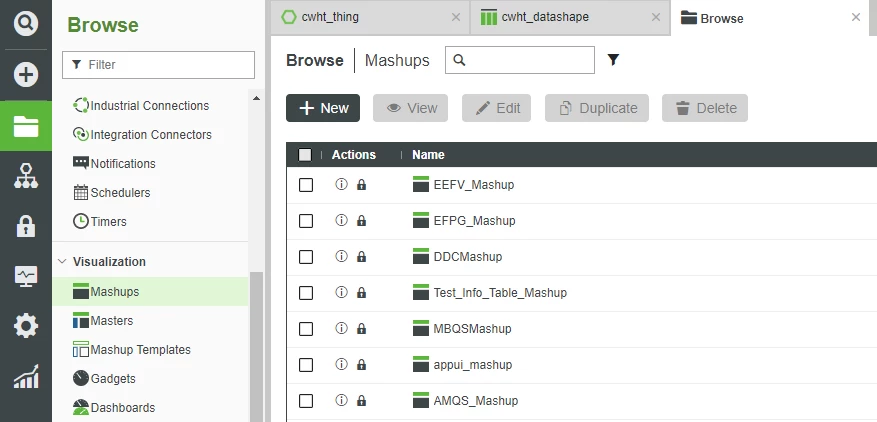The height and width of the screenshot is (422, 877).
Task: Click lock icon for DDCMashup
Action: tap(361, 257)
